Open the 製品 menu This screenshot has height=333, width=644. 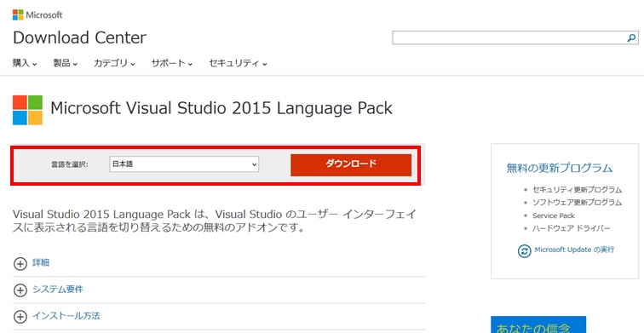[66, 63]
